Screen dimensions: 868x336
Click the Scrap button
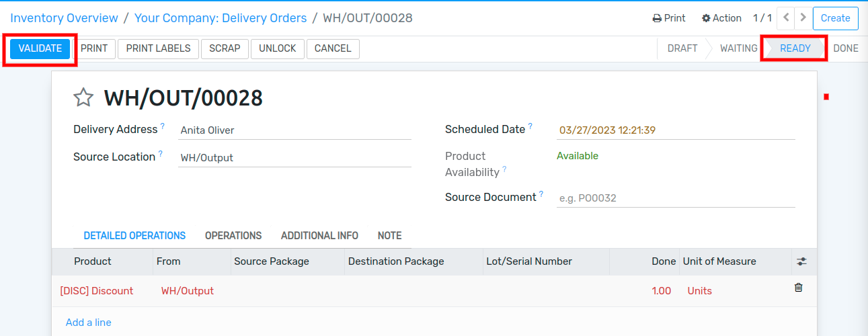pyautogui.click(x=225, y=48)
